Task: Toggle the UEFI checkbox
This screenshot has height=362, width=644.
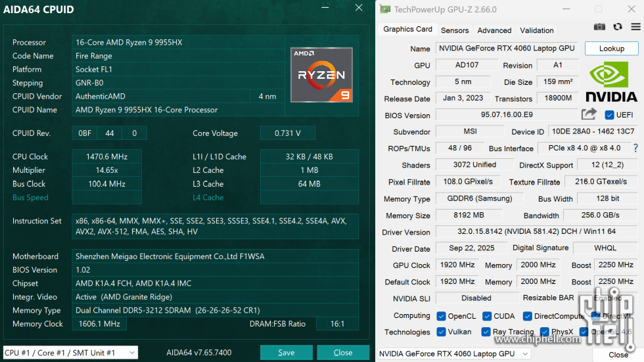Action: [x=609, y=115]
